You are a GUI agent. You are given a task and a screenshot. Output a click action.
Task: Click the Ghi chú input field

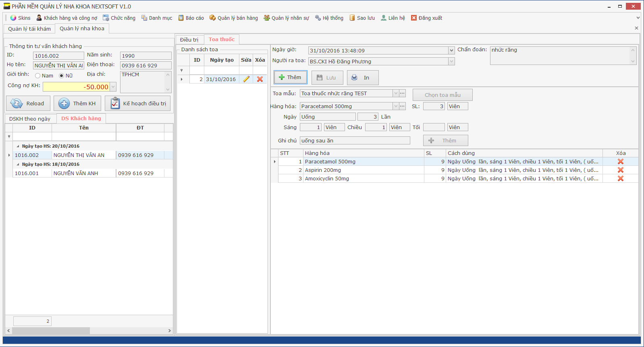point(355,141)
